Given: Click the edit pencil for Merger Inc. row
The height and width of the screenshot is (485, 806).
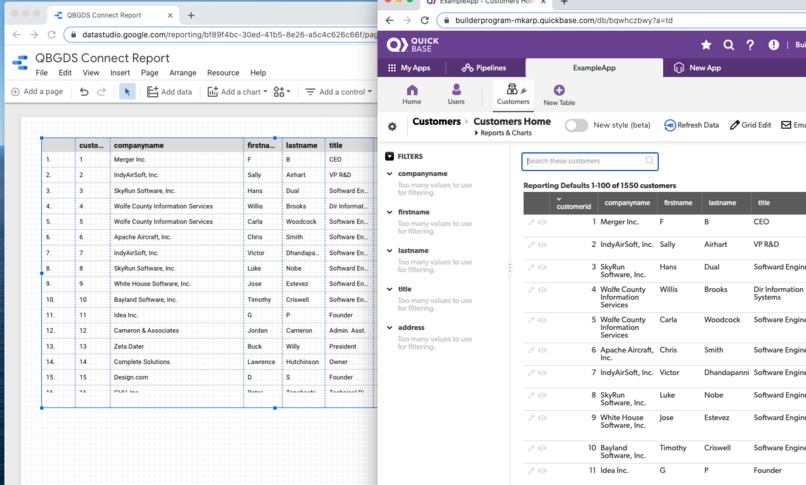Looking at the screenshot, I should point(531,222).
